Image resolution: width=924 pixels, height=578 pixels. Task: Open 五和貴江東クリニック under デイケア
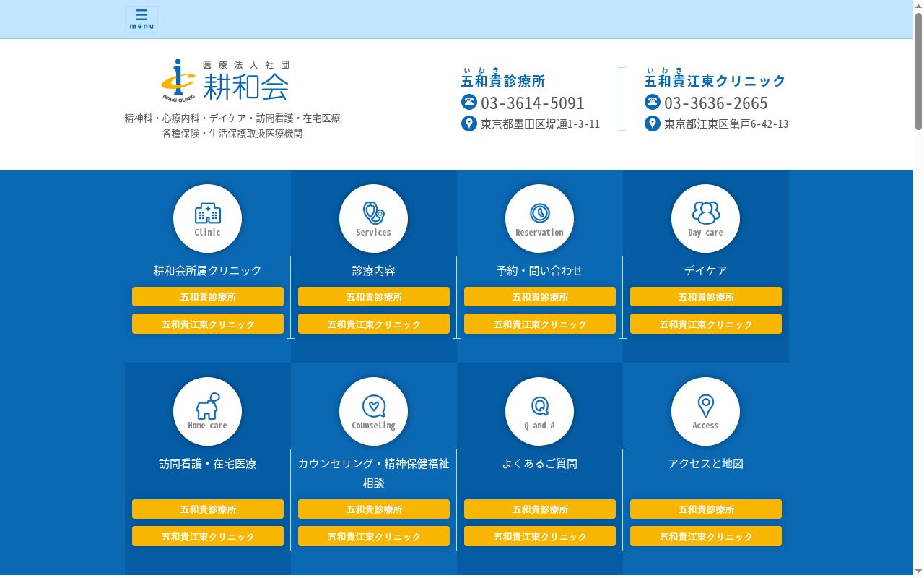coord(706,324)
